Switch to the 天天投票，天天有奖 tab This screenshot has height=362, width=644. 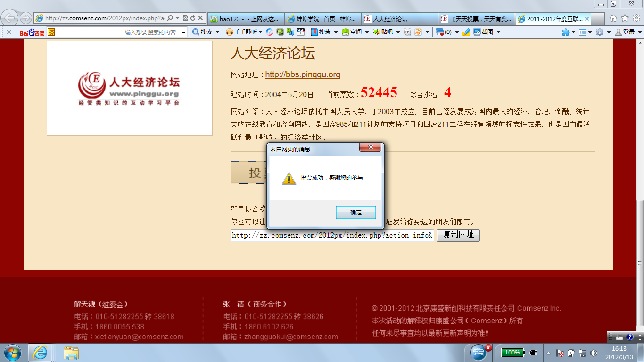[477, 19]
